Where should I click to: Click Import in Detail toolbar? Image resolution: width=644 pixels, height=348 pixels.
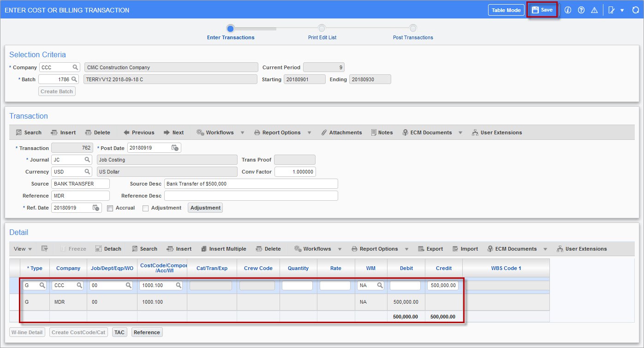pyautogui.click(x=465, y=249)
